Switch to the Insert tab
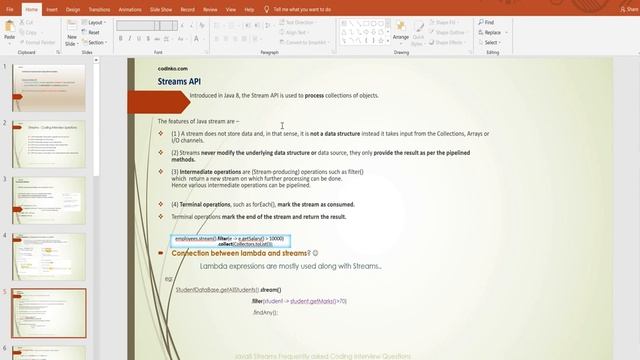The width and height of the screenshot is (640, 360). point(52,9)
